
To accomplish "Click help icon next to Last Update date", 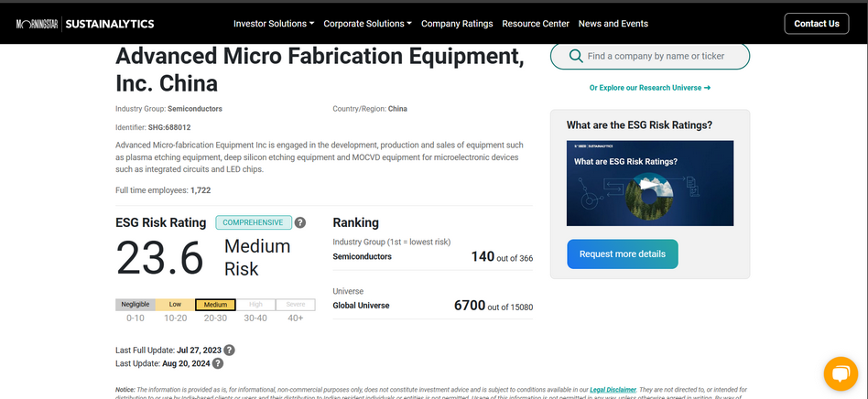I will tap(217, 363).
